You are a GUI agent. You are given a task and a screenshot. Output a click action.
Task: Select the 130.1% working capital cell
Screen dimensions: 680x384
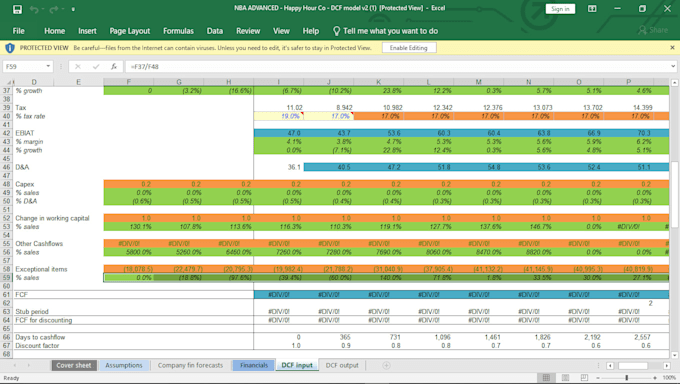click(128, 227)
